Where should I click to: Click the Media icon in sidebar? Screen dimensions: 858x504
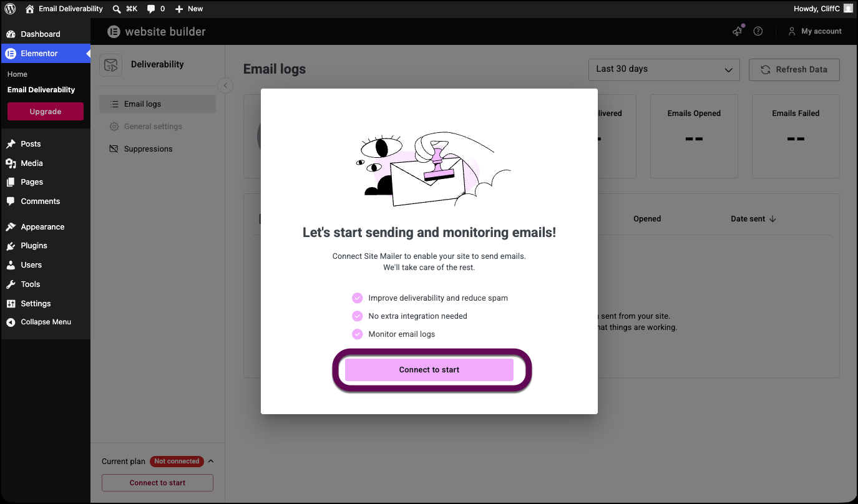(11, 163)
